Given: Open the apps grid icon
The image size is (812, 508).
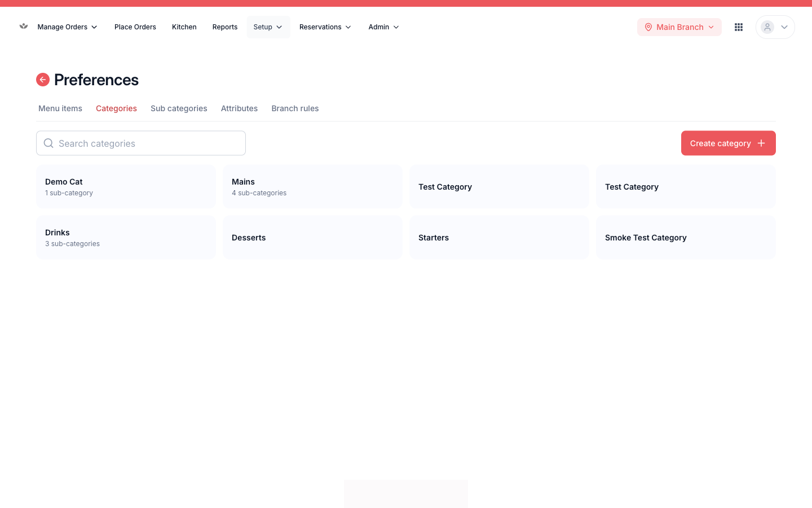Looking at the screenshot, I should click(x=739, y=27).
